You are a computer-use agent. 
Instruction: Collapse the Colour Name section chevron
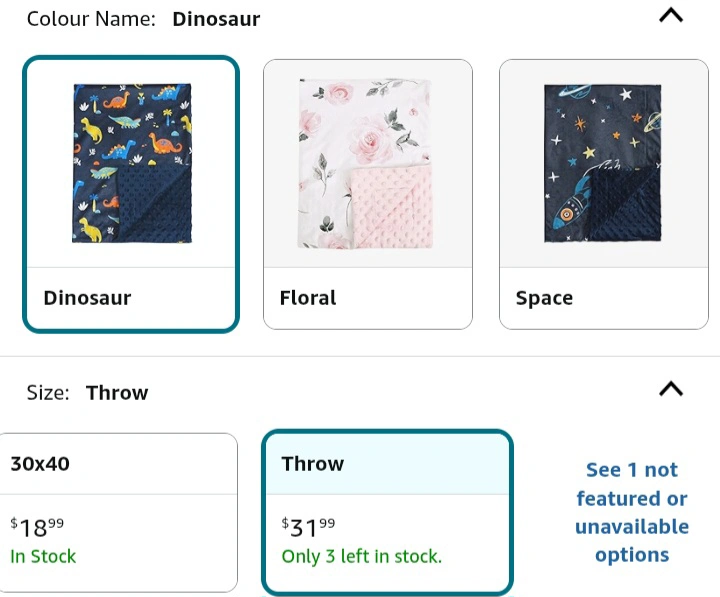671,15
